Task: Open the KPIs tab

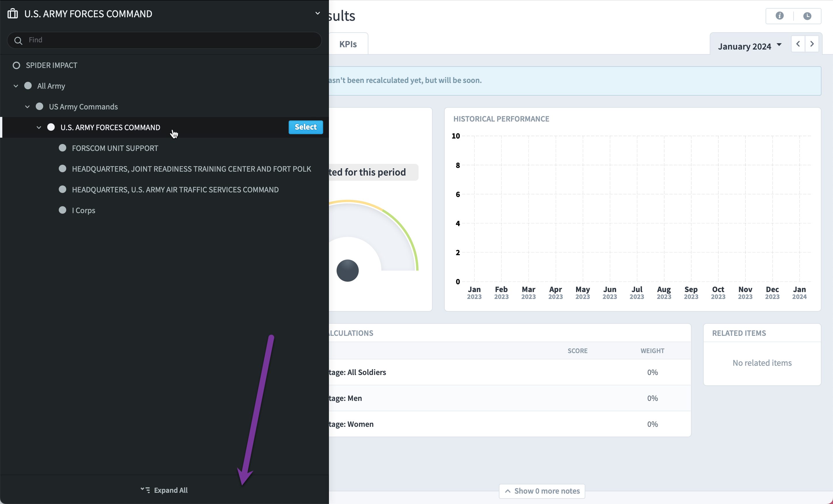Action: pyautogui.click(x=348, y=44)
